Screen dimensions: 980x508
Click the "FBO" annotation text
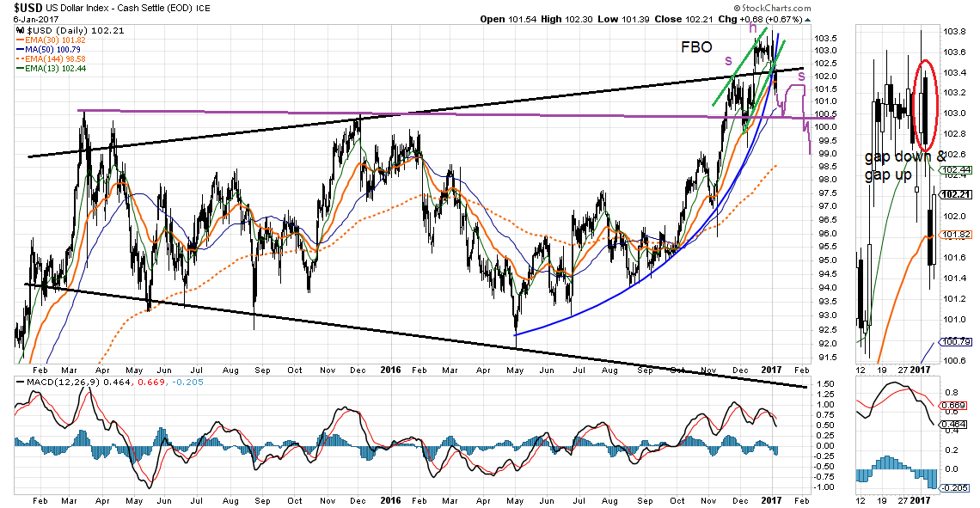coord(696,47)
